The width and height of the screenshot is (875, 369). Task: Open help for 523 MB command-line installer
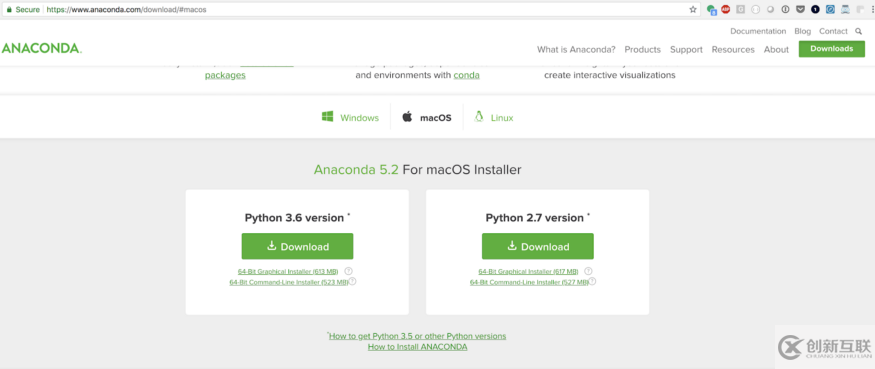[x=352, y=281]
